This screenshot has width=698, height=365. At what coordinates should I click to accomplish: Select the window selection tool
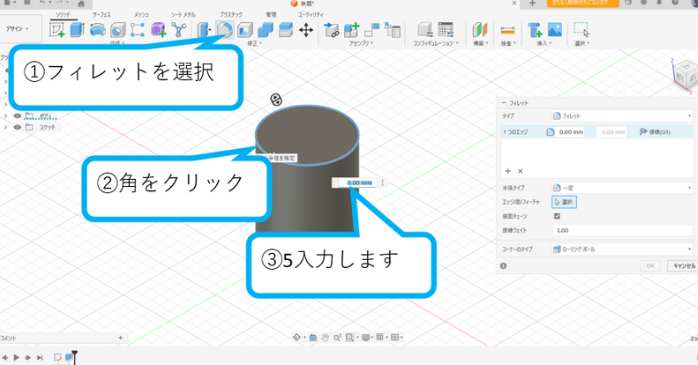coord(581,30)
